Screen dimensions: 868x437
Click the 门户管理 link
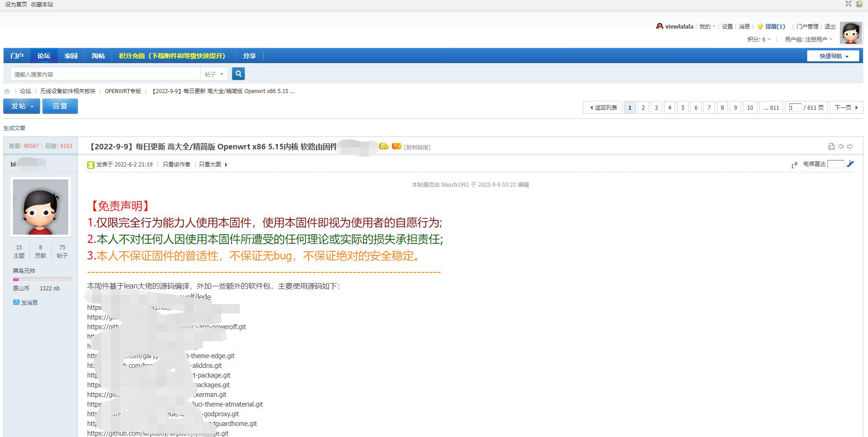click(x=808, y=27)
